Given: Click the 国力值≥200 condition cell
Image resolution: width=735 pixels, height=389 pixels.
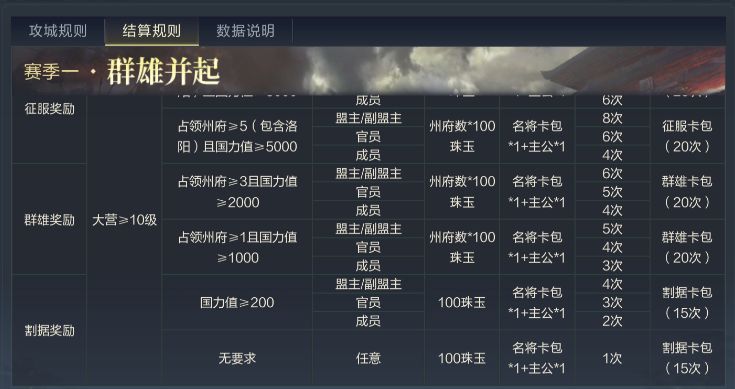Looking at the screenshot, I should [237, 302].
